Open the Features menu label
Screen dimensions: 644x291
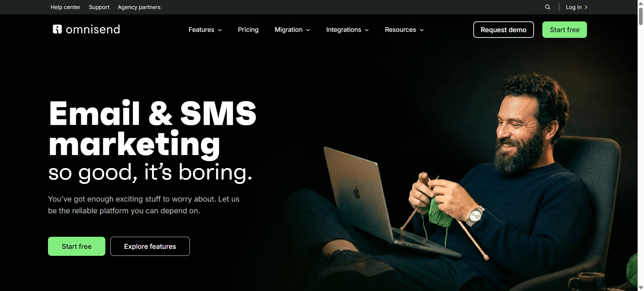(201, 29)
